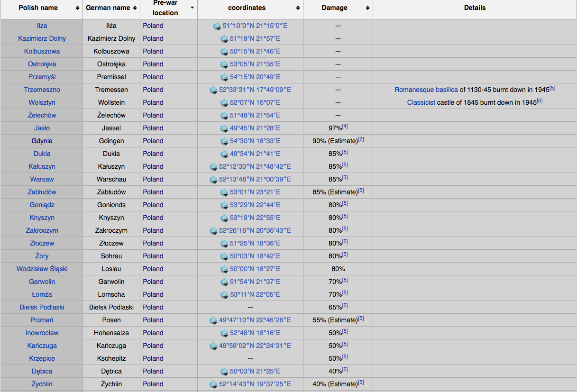
Task: Click the globe icon in the Zakroczym row
Action: [x=213, y=231]
